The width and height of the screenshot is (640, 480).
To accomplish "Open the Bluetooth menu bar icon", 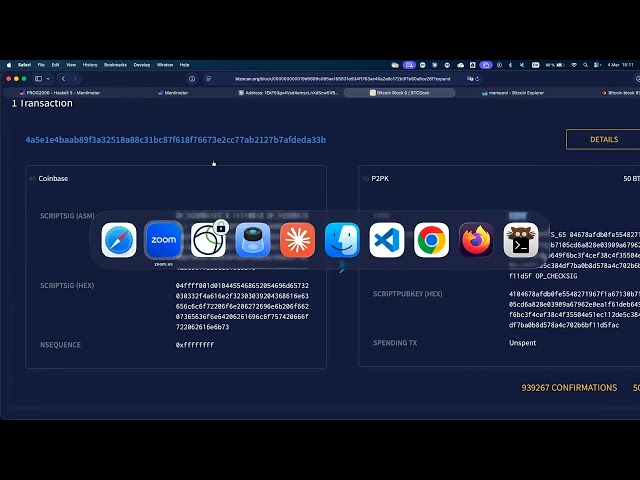I will click(510, 65).
